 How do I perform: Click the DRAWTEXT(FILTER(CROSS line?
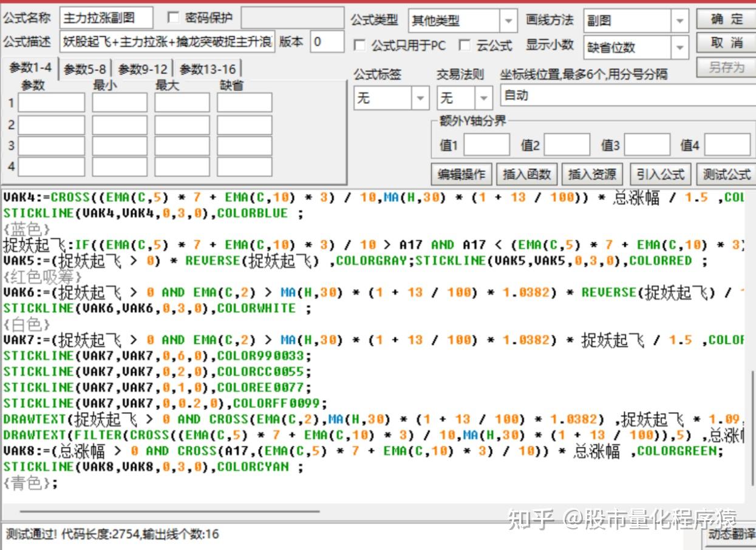tap(373, 435)
